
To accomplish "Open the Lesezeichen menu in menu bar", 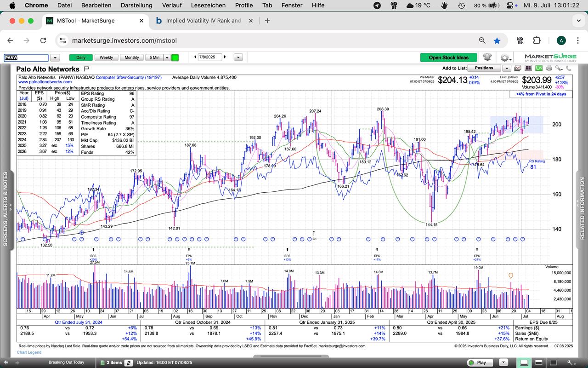I will point(208,6).
